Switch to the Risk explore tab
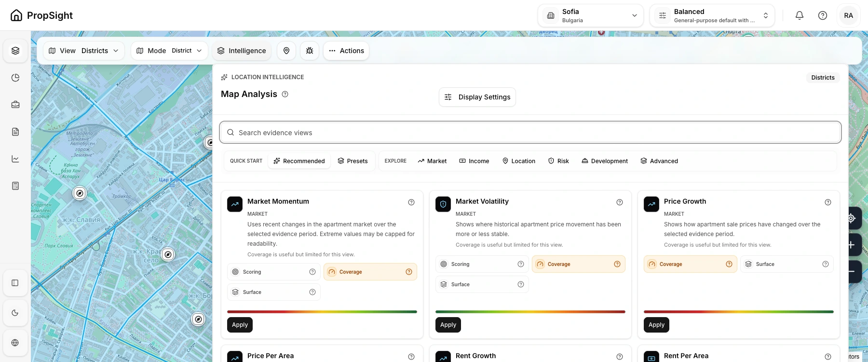868x362 pixels. 558,161
